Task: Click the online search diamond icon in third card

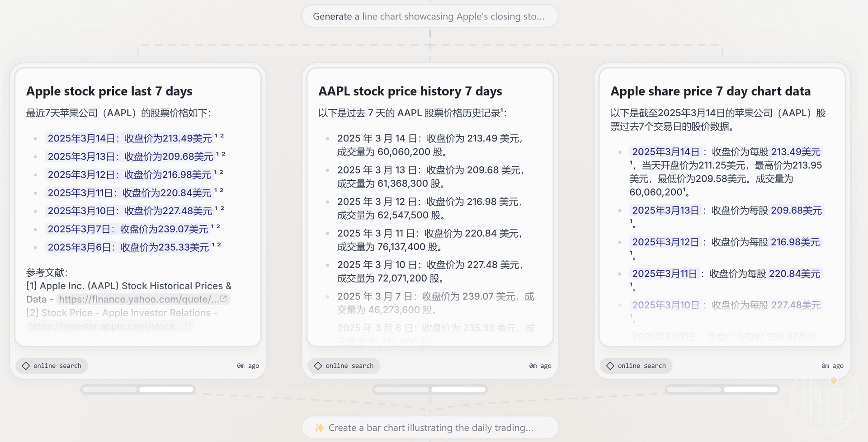Action: [x=610, y=366]
